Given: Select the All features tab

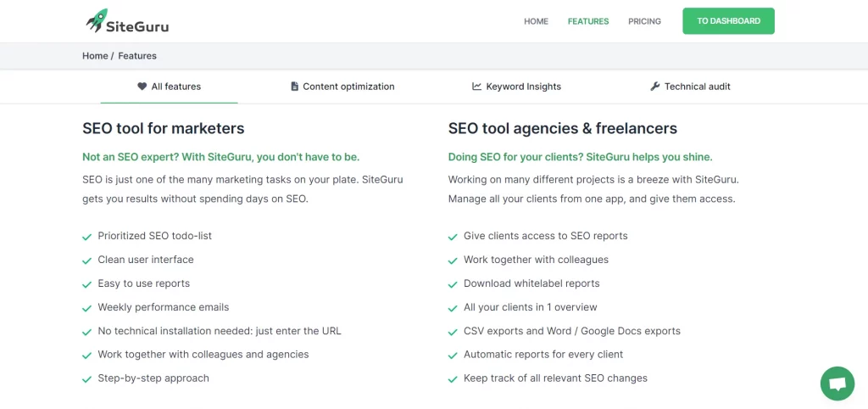Looking at the screenshot, I should click(x=170, y=87).
